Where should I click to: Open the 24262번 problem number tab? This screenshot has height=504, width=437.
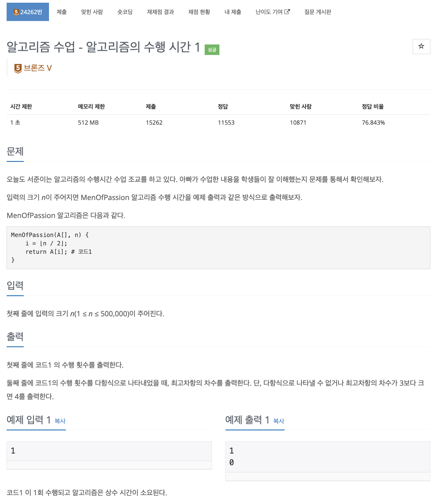tap(28, 12)
